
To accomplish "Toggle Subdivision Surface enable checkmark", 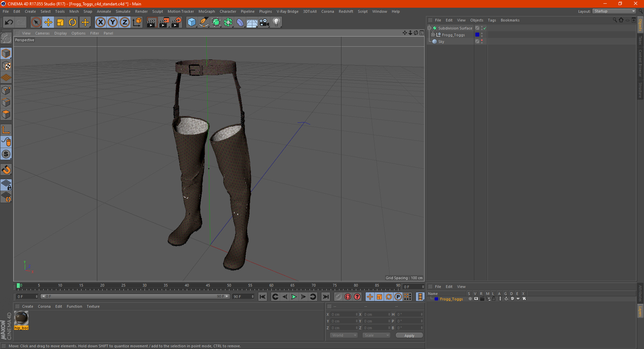I will click(x=485, y=28).
